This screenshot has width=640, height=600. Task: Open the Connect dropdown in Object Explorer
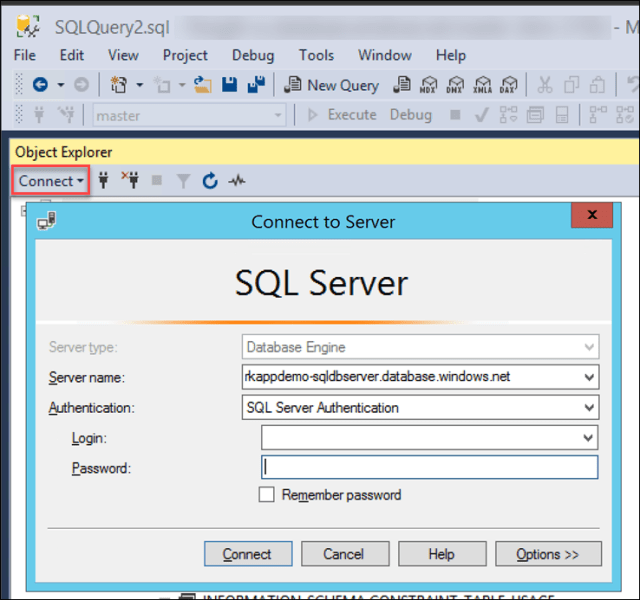click(x=51, y=181)
